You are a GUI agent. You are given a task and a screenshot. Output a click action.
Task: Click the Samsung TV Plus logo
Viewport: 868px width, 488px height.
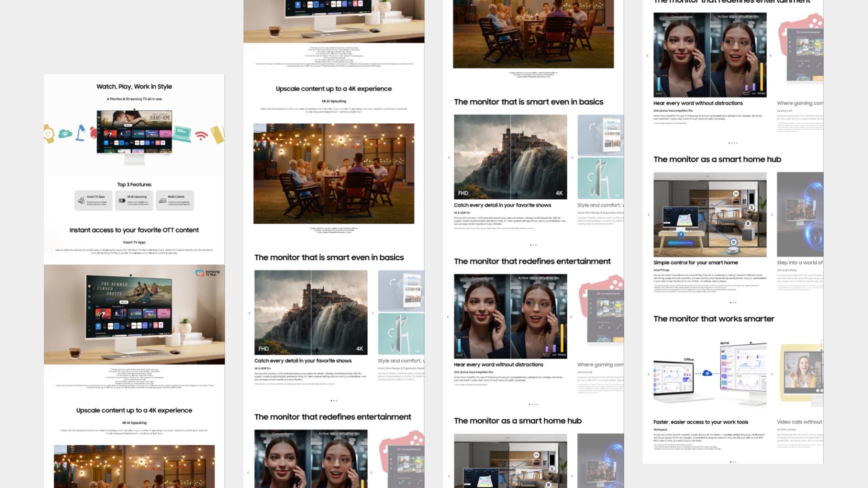tap(208, 273)
